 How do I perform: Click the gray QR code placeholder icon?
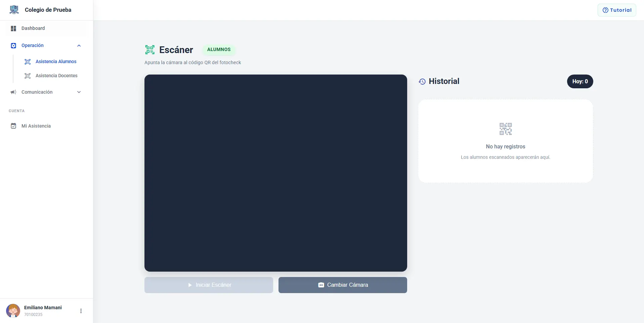coord(506,129)
